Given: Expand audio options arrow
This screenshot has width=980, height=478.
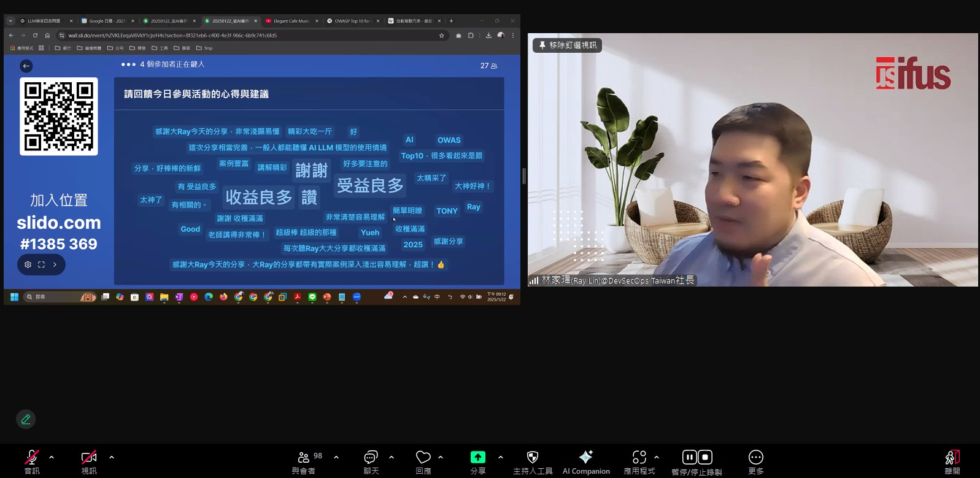Looking at the screenshot, I should [52, 457].
